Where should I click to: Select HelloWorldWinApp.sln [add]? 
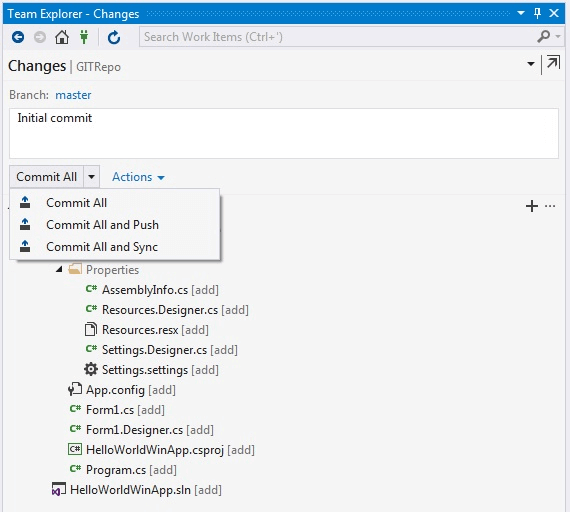pyautogui.click(x=146, y=490)
